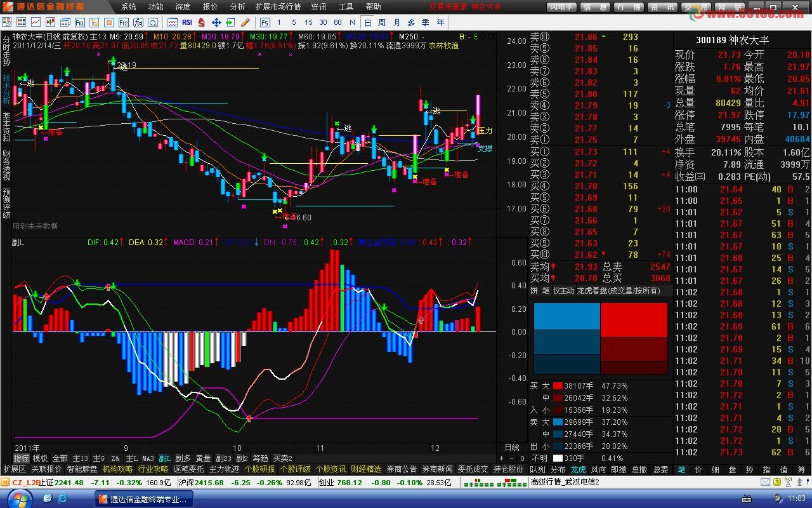Click the red dollar sign toolbar icon

(202, 22)
